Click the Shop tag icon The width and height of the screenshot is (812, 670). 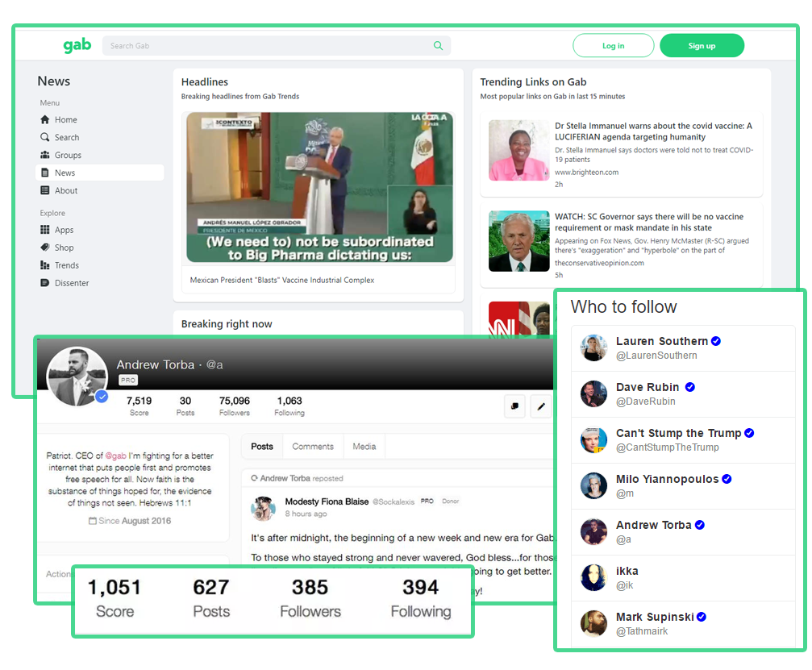[45, 247]
